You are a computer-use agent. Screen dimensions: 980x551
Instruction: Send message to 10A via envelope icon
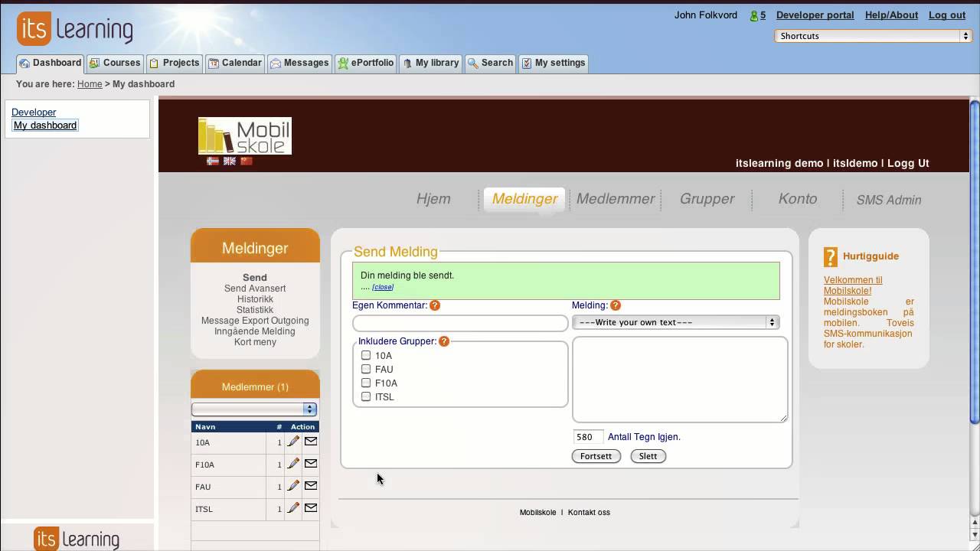pyautogui.click(x=311, y=442)
